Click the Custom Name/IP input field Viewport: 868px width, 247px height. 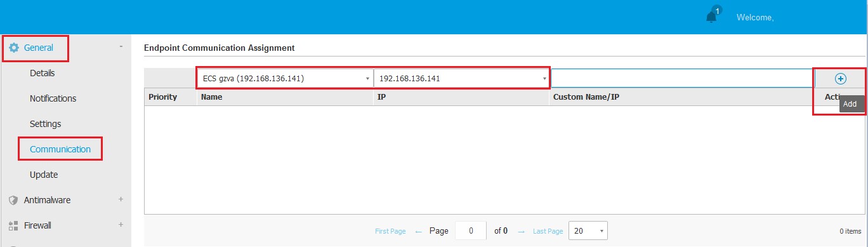[682, 79]
